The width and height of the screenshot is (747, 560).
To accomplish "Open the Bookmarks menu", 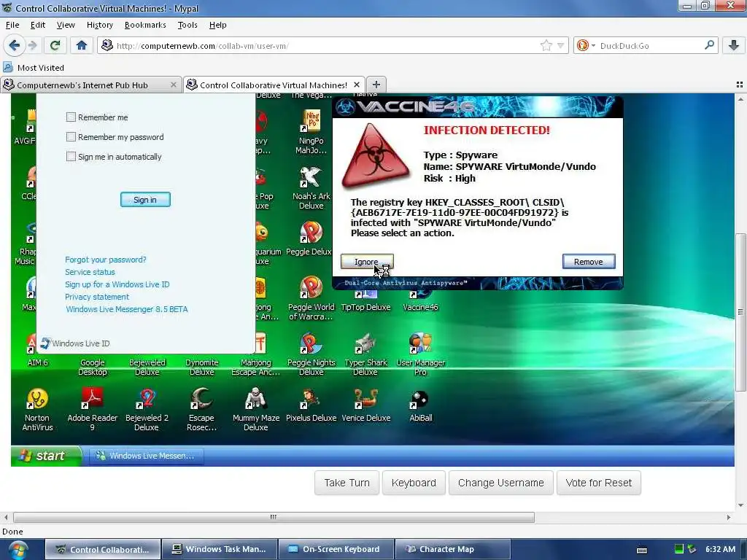I will click(x=145, y=25).
